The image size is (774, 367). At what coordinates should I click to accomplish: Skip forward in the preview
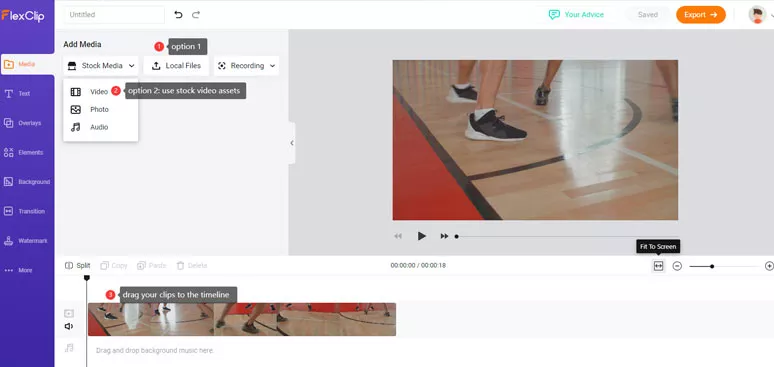[x=444, y=236]
